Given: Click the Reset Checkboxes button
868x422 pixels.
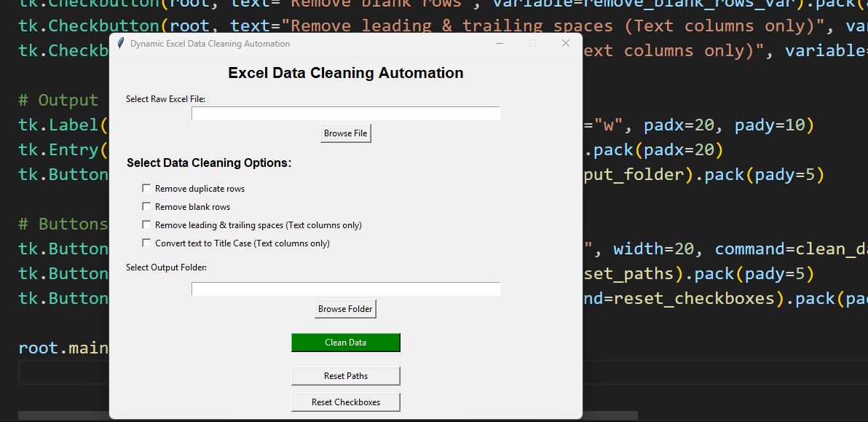Looking at the screenshot, I should (x=345, y=402).
